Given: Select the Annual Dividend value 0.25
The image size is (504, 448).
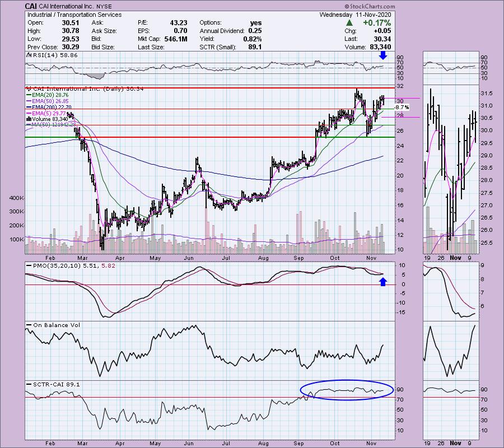Looking at the screenshot, I should (255, 31).
